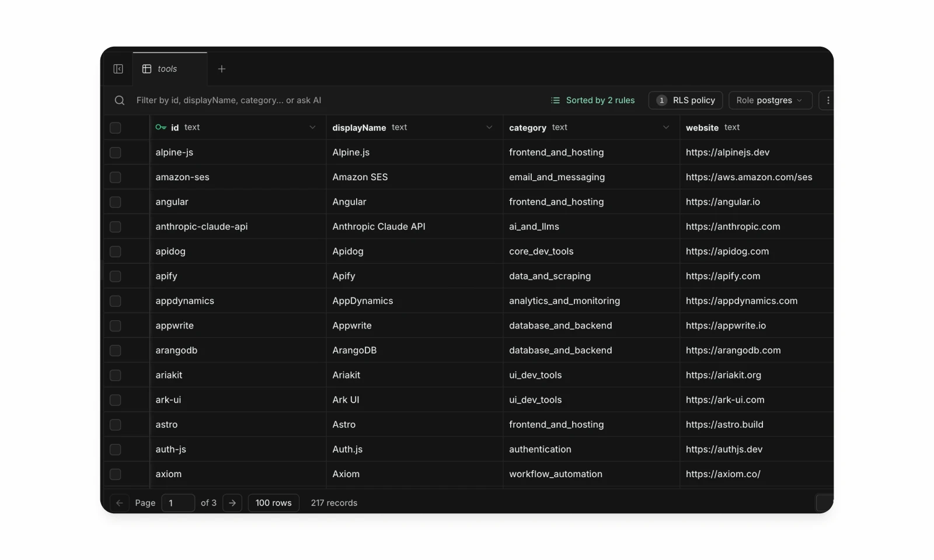Focus the filter search input
The width and height of the screenshot is (934, 560).
[x=229, y=100]
